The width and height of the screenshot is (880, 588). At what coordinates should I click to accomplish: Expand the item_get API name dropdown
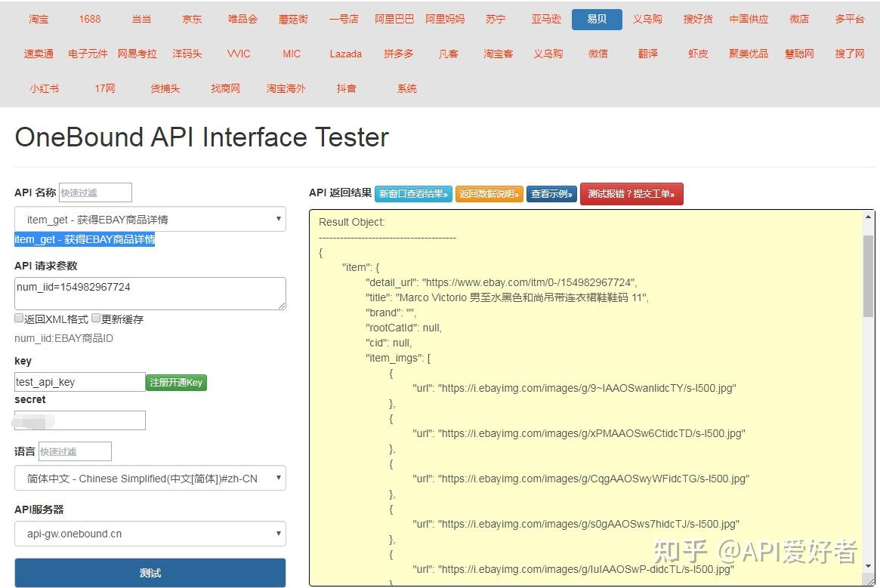150,220
